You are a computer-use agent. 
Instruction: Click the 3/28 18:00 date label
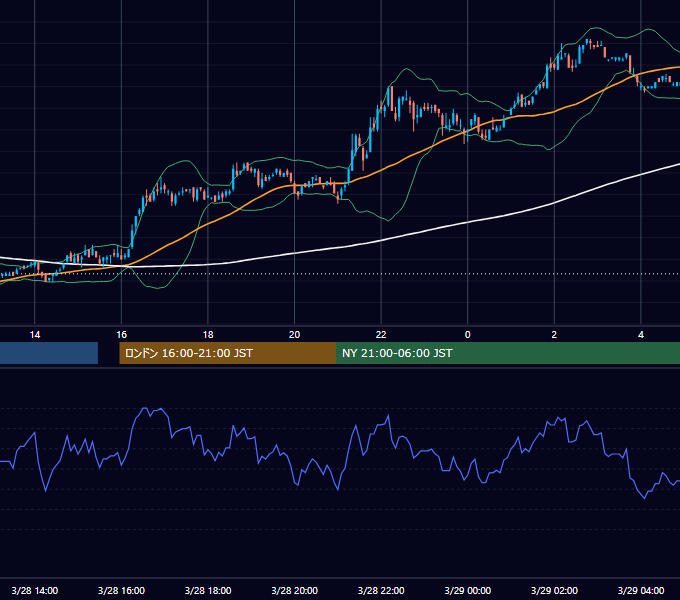[208, 590]
